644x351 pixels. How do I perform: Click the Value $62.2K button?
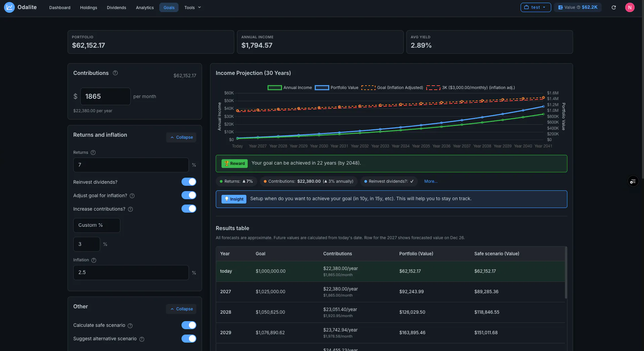tap(578, 7)
